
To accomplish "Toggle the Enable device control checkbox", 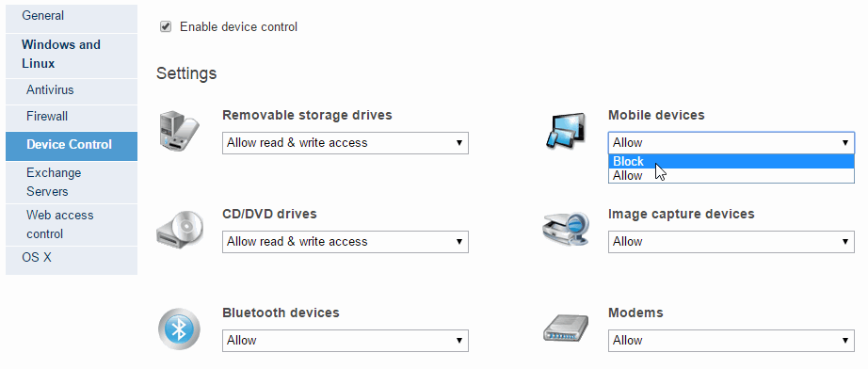I will point(166,26).
